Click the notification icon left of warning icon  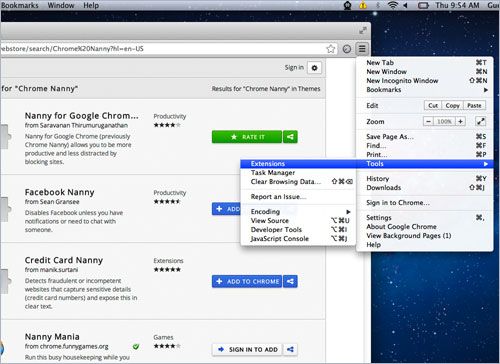pos(347,5)
